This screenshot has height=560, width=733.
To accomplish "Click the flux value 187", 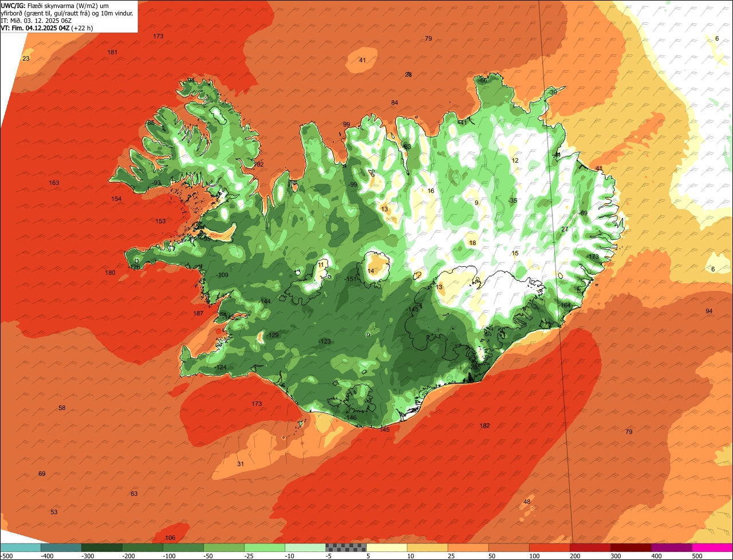I will click(198, 314).
